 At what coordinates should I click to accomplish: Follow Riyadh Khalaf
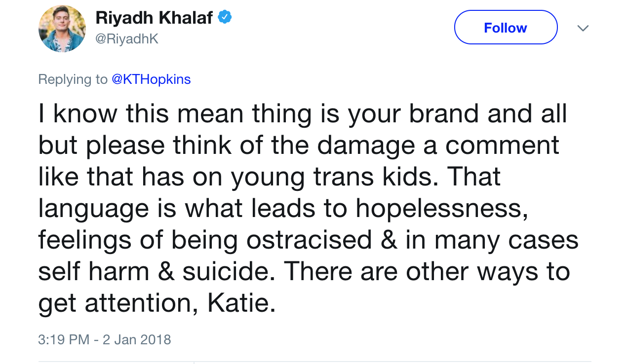506,28
